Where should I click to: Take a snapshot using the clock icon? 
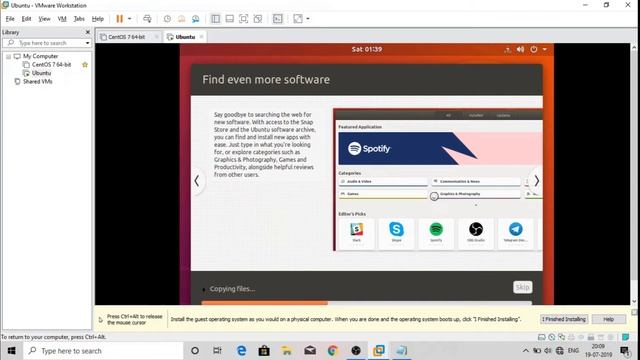pos(167,19)
